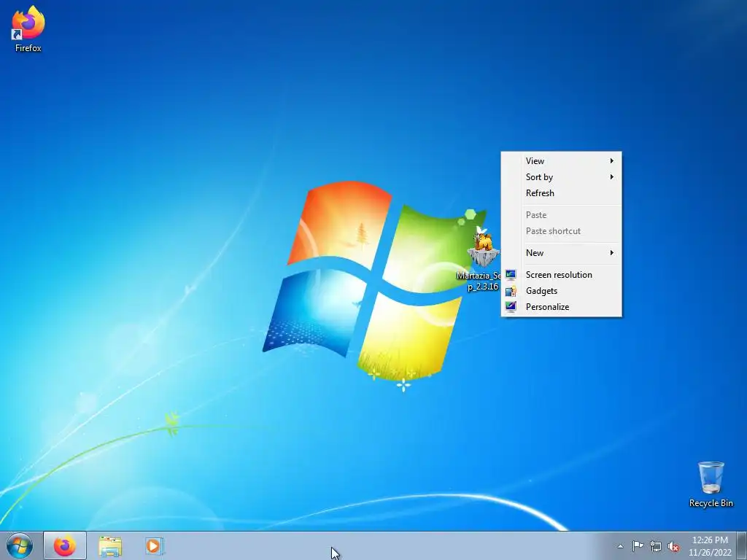The height and width of the screenshot is (560, 747).
Task: Choose Refresh from the context menu
Action: (561, 192)
